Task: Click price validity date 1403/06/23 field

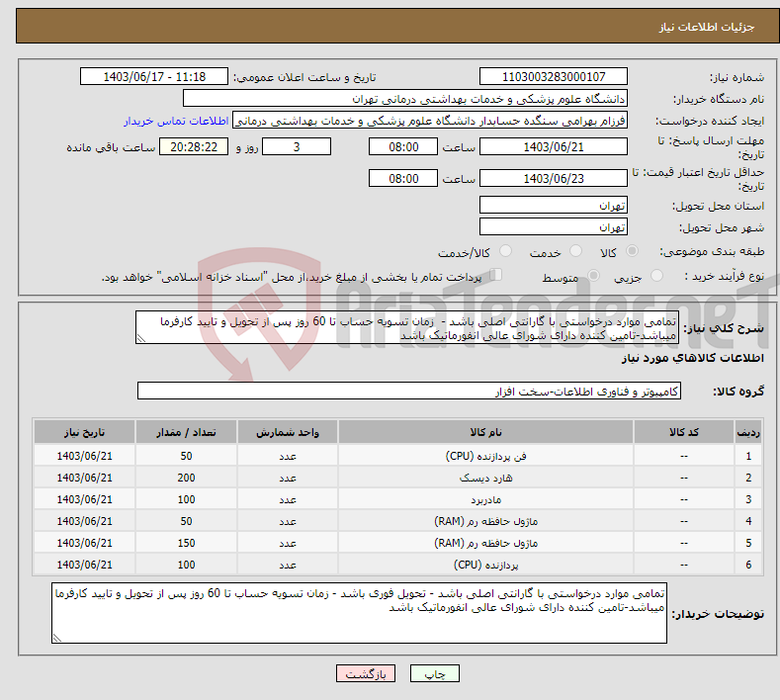Action: pos(554,178)
